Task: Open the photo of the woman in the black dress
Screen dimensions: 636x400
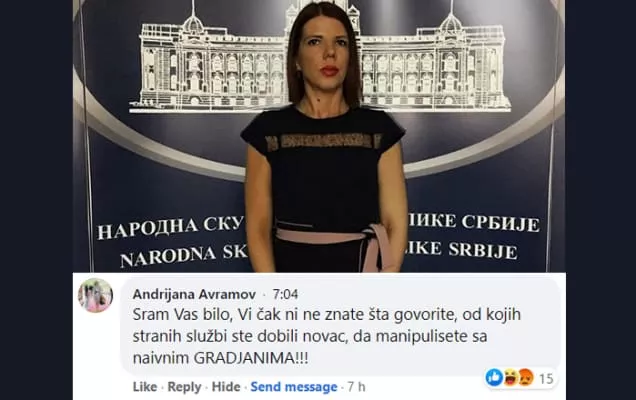Action: pyautogui.click(x=319, y=136)
